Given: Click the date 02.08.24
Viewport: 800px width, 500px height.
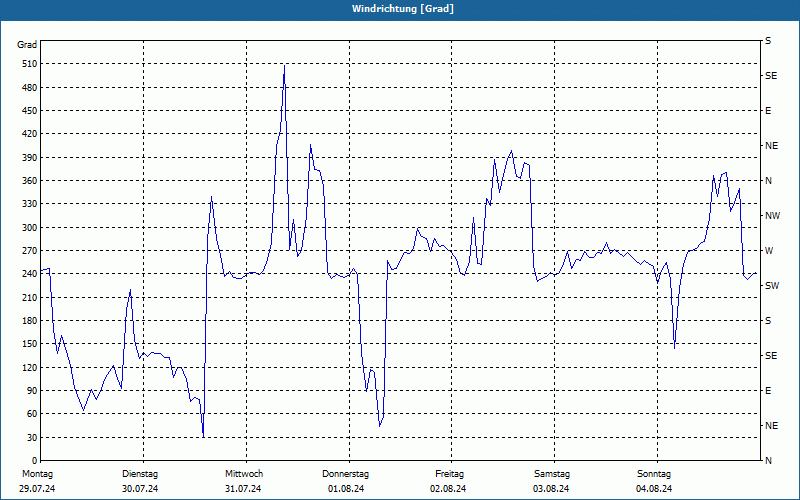Looking at the screenshot, I should coord(448,489).
